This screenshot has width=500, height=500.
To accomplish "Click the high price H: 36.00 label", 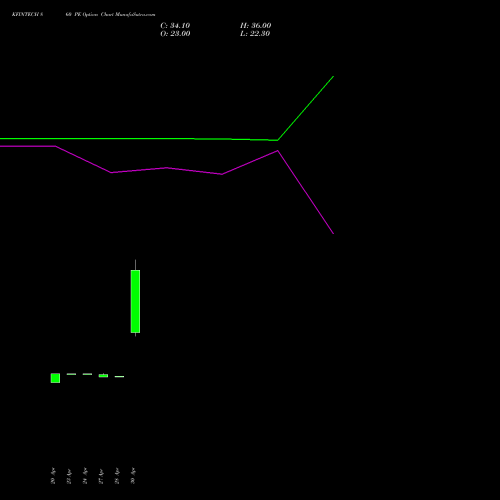I will tap(256, 26).
